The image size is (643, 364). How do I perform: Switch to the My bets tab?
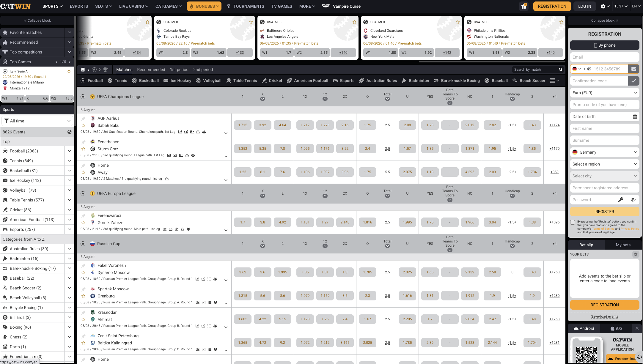(x=623, y=245)
